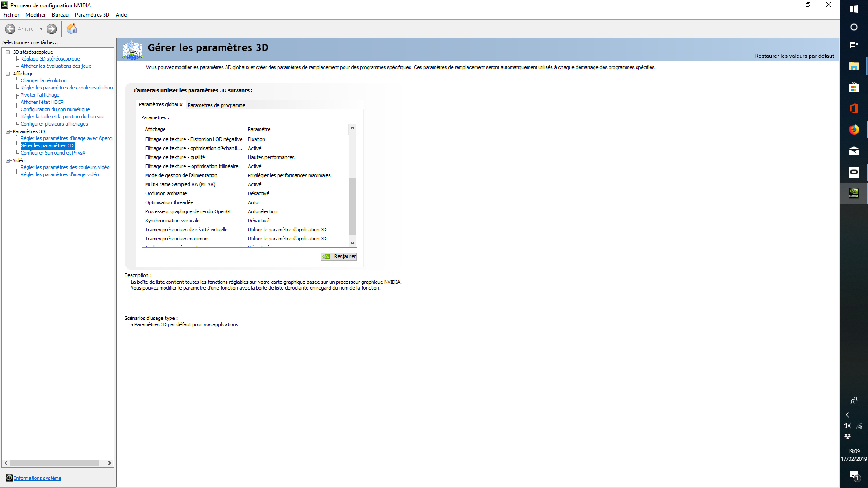Open the Fichier menu
868x488 pixels.
pos(11,15)
